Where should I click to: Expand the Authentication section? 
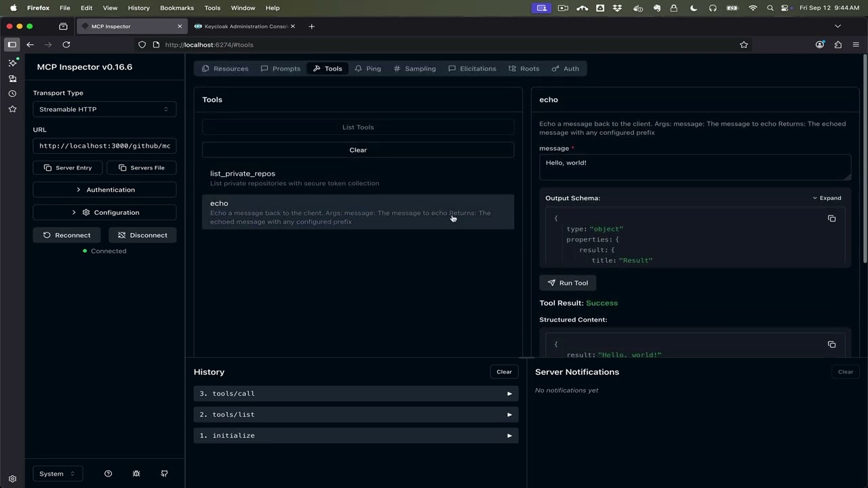click(104, 190)
